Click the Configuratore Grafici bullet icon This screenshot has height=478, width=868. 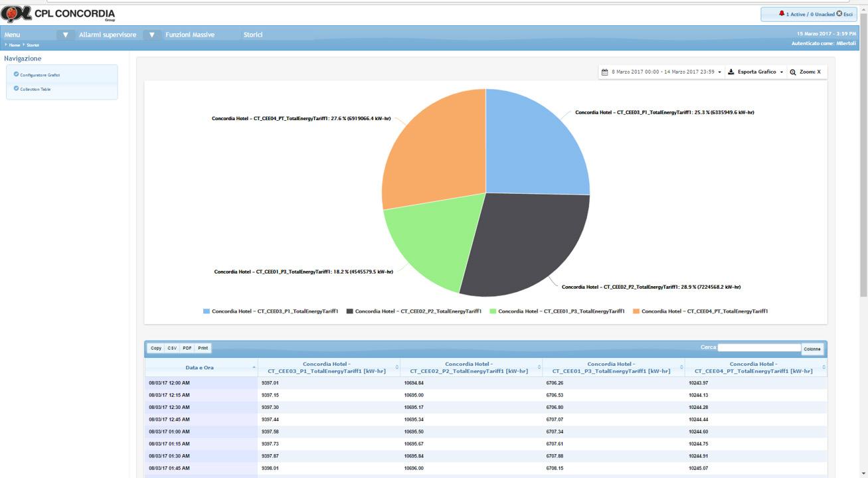coord(16,74)
